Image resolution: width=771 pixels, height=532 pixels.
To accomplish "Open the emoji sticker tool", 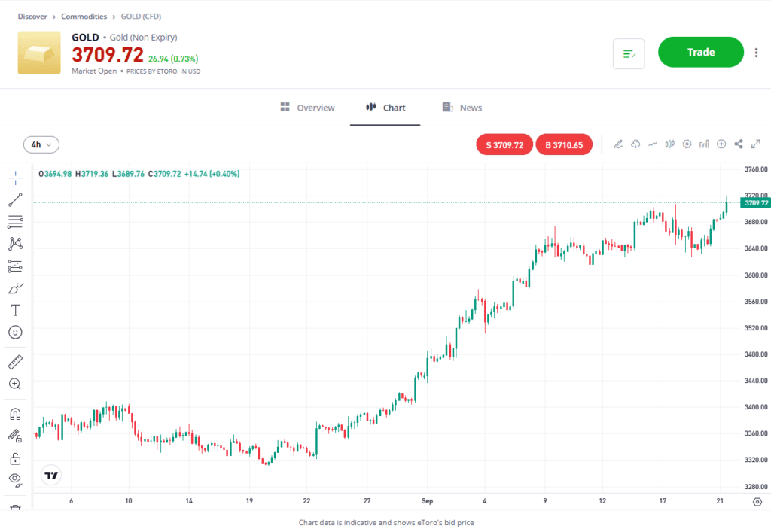I will 15,332.
